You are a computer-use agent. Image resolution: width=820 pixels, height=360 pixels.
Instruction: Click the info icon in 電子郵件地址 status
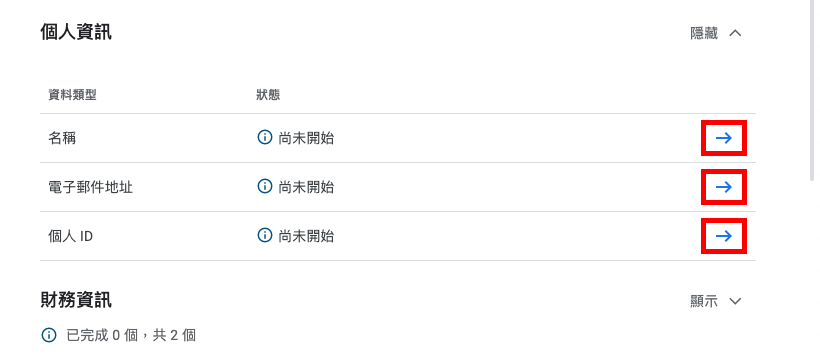[x=265, y=186]
